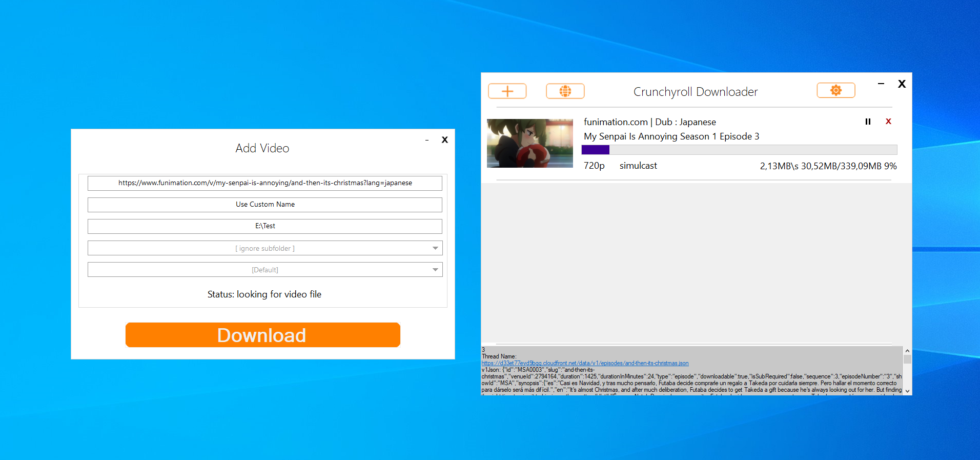Click the funimation URL input field
Viewport: 980px width, 460px height.
tap(265, 183)
